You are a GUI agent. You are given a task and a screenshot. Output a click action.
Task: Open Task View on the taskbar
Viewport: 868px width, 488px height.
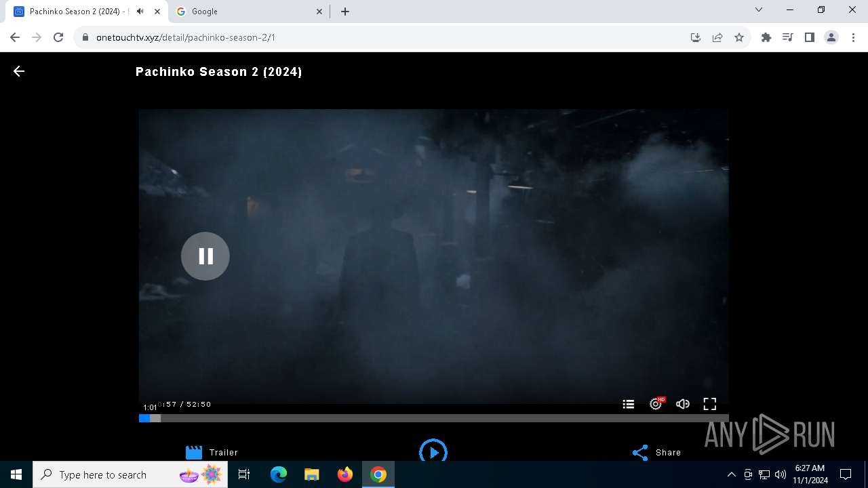pyautogui.click(x=244, y=474)
